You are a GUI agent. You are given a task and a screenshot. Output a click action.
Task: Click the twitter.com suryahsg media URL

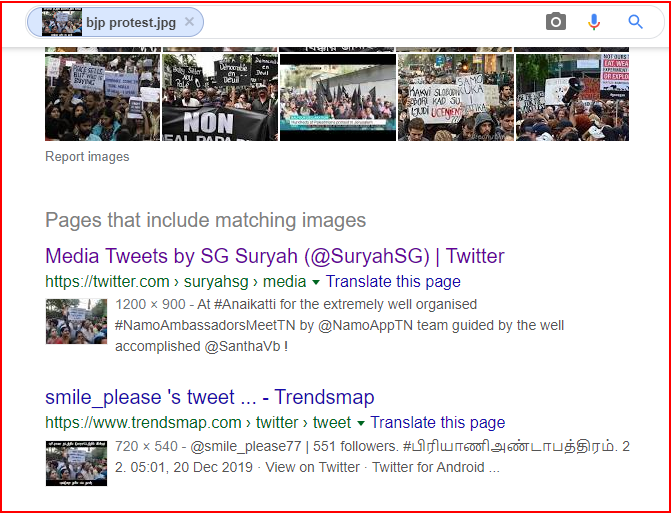(175, 282)
